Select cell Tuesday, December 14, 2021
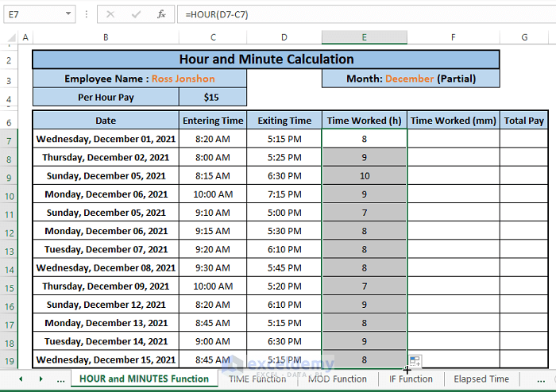 106,341
